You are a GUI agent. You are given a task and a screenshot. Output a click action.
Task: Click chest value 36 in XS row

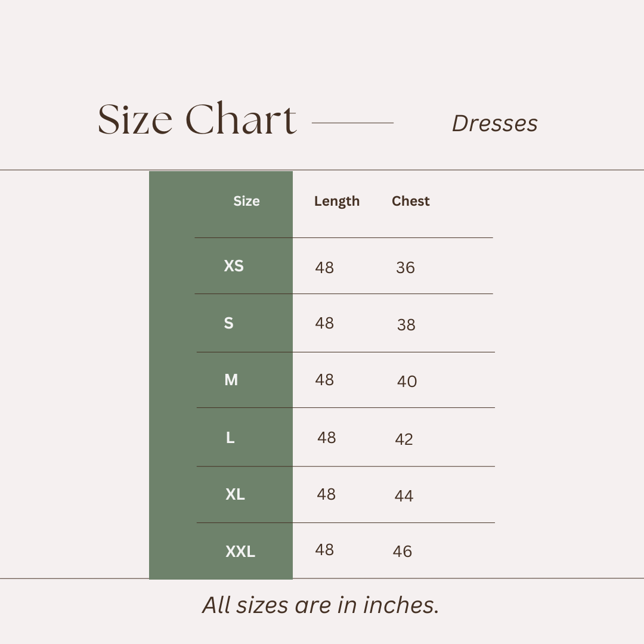coord(405,268)
